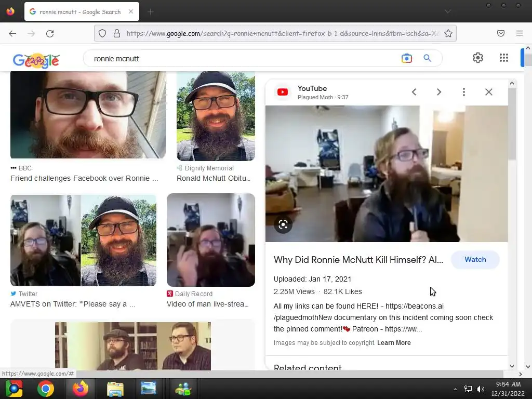Screen dimensions: 532x399
Task: Open the tracking protection shield icon
Action: 102,33
